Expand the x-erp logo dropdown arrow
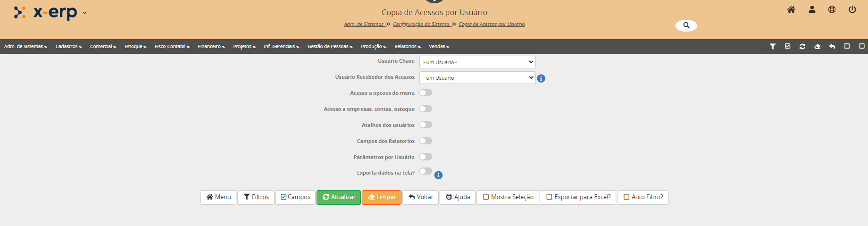The width and height of the screenshot is (868, 226). click(x=84, y=13)
